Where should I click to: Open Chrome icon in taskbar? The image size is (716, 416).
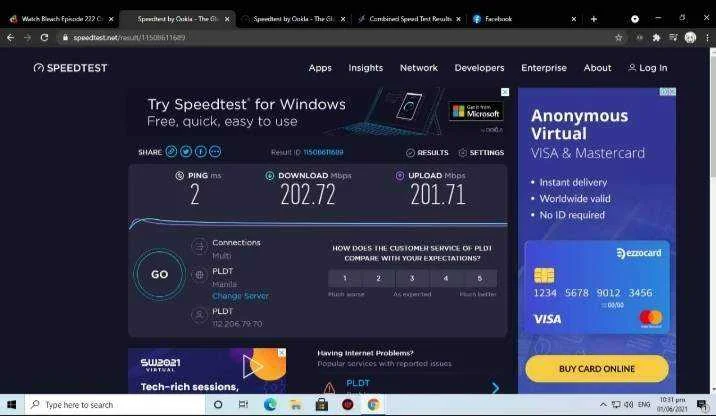[373, 405]
